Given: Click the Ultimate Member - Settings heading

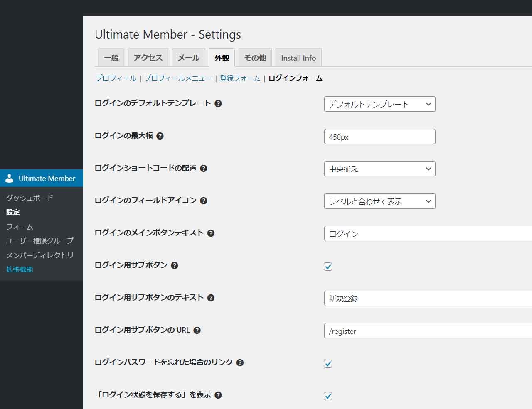Looking at the screenshot, I should point(168,34).
